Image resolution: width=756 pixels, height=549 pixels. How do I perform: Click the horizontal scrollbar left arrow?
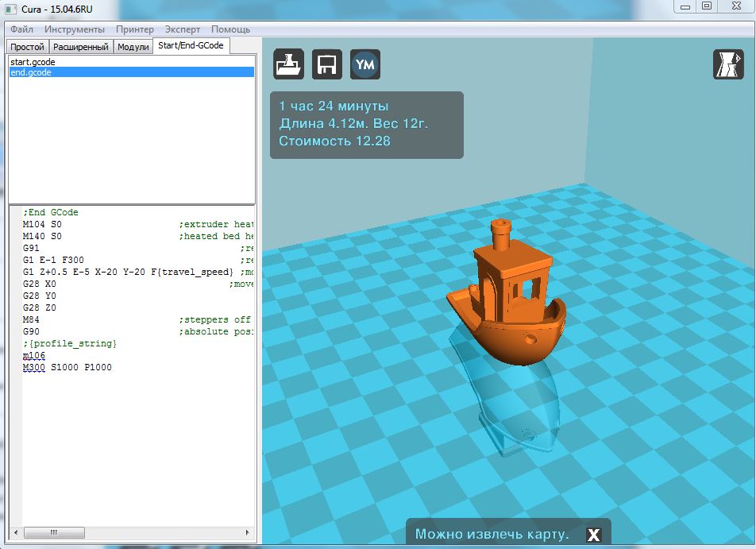[14, 532]
